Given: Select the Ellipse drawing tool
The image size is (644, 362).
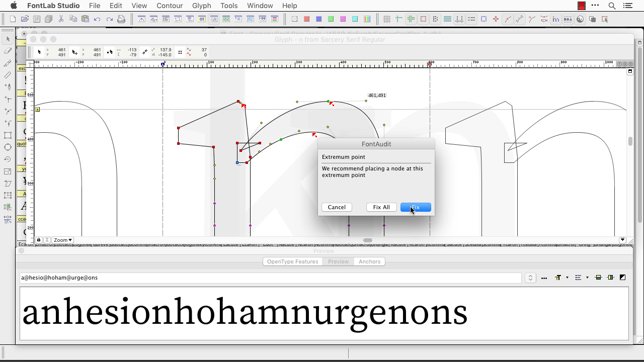Looking at the screenshot, I should 8,147.
